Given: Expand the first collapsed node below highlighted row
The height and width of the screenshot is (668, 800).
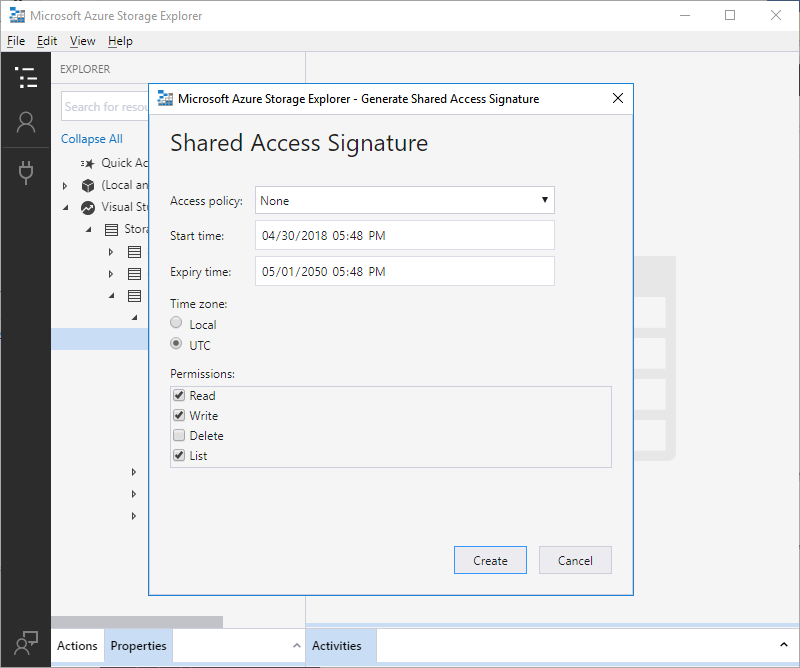Looking at the screenshot, I should [x=134, y=472].
